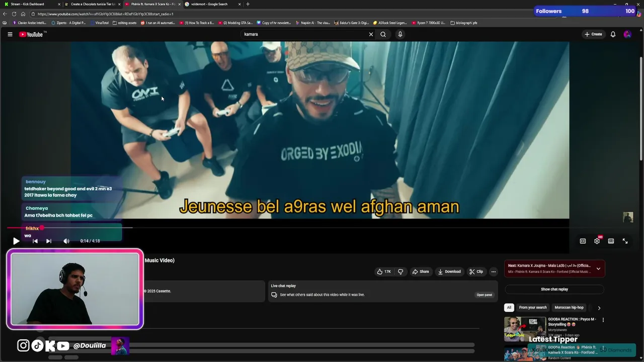Screen dimensions: 644x362
Task: Go to browser home page
Action: pos(23,14)
